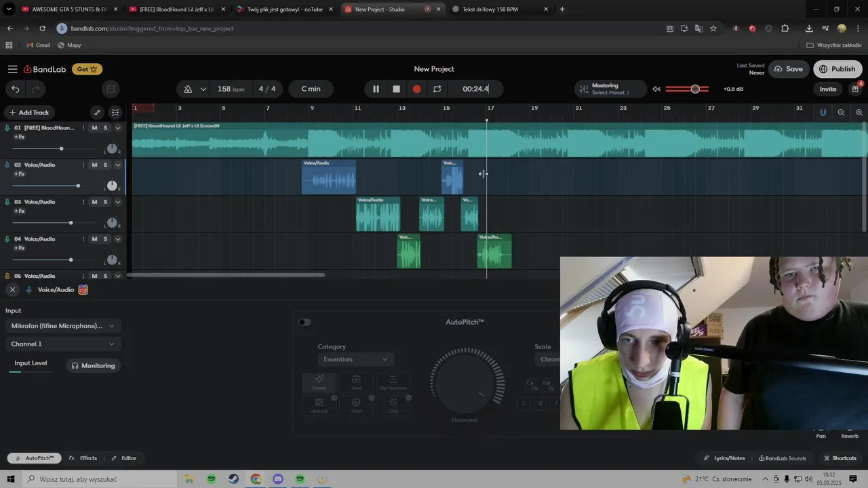Viewport: 868px width, 488px height.
Task: Mute track 01 BloodHound
Action: 94,128
